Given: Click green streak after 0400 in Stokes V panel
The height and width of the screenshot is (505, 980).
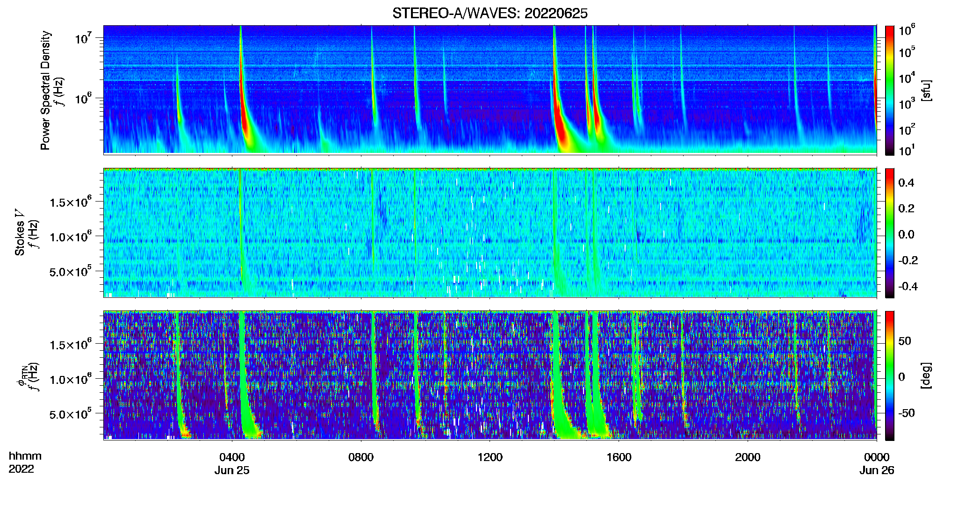Looking at the screenshot, I should click(242, 224).
